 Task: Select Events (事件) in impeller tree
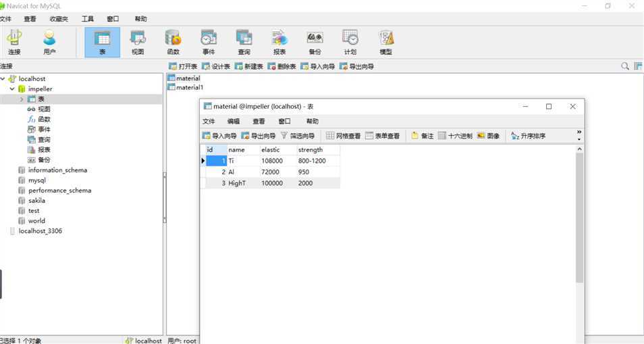[x=39, y=129]
